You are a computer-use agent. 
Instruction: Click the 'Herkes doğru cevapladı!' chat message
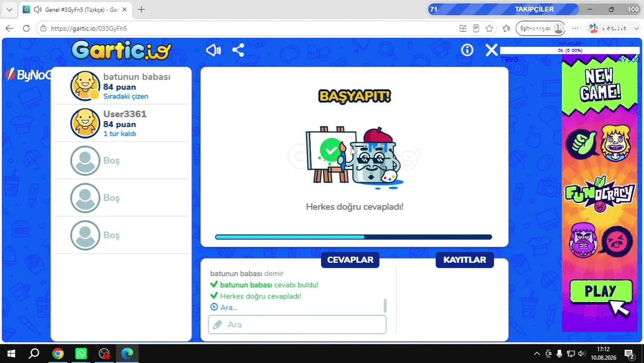[x=261, y=296]
